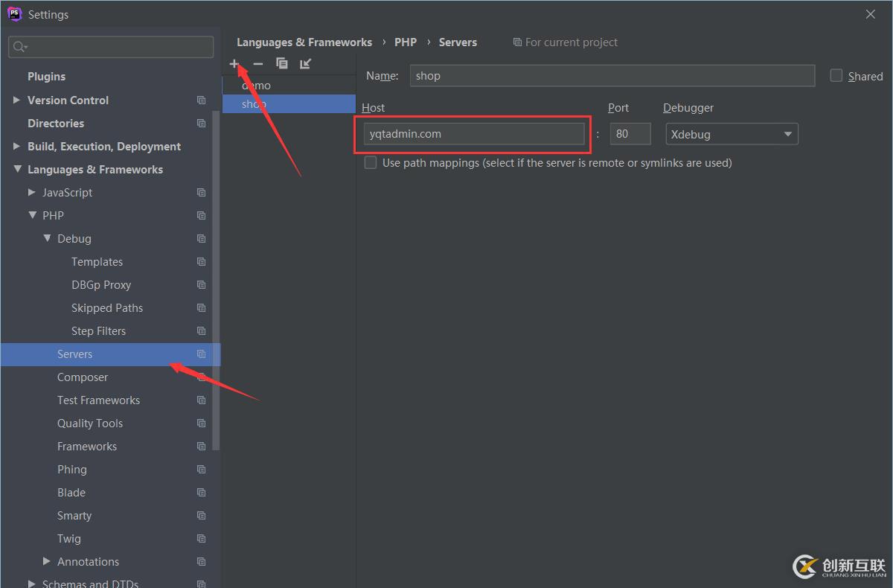Click project-level icon beside Quality Tools
Viewport: 893px width, 588px height.
(201, 424)
